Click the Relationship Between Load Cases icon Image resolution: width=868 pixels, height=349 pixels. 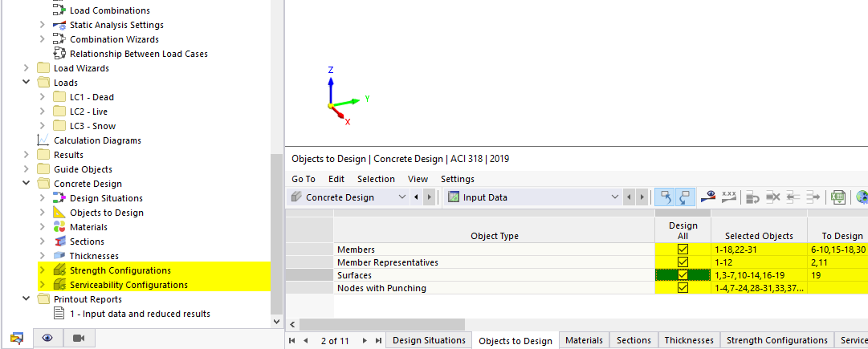[x=59, y=54]
